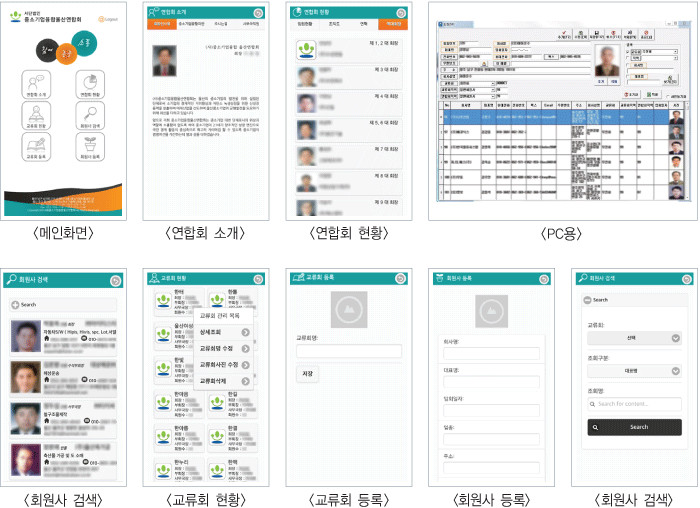This screenshot has height=508, width=700.
Task: Choose 상세조회 in 교류회 관리 목록 menu
Action: tap(224, 333)
